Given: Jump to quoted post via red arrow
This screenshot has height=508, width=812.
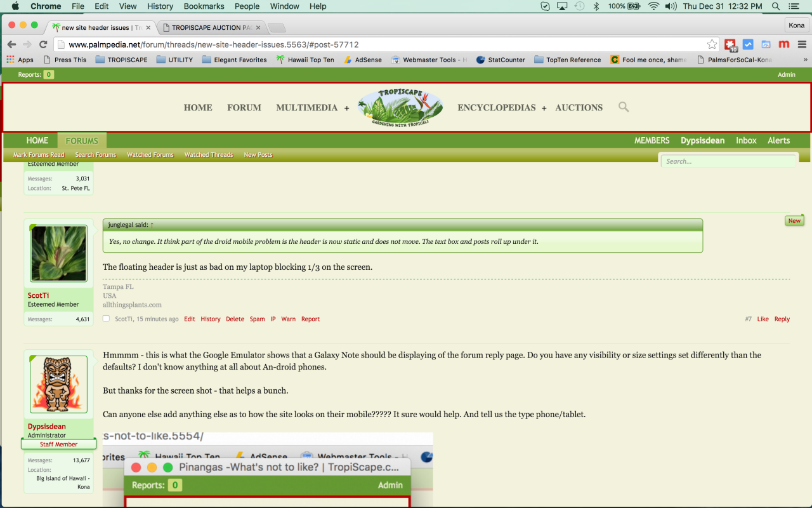Looking at the screenshot, I should (x=152, y=225).
